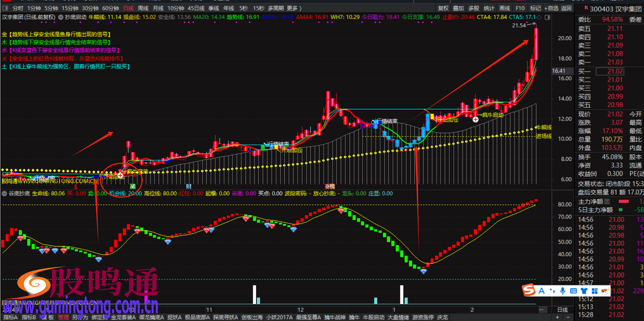Click the plus zoom button at chart bottom
Viewport: 644px width, 321px height.
coord(557,317)
